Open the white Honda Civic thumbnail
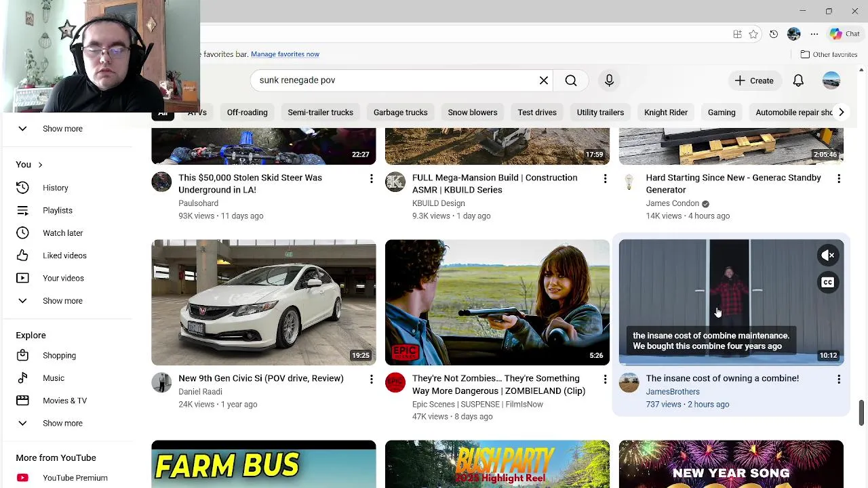 coord(264,302)
